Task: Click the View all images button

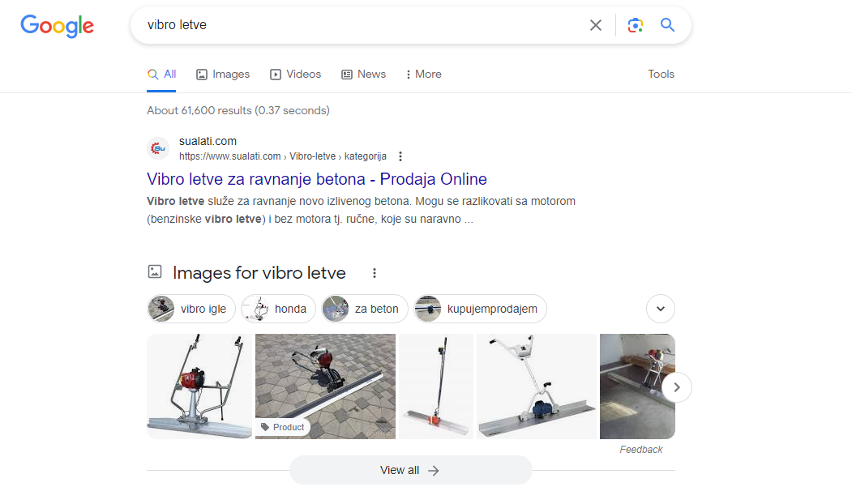Action: click(410, 470)
